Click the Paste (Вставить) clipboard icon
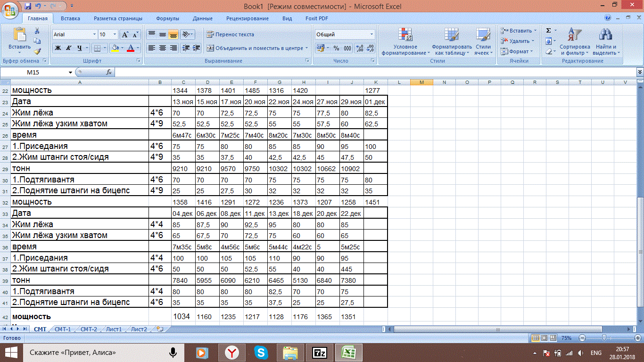The height and width of the screenshot is (362, 644). pos(19,35)
